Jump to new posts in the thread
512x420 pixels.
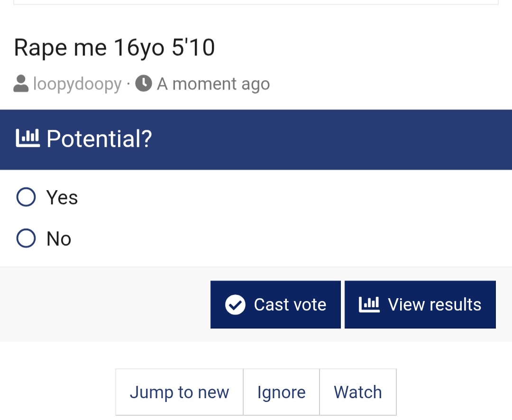point(179,393)
